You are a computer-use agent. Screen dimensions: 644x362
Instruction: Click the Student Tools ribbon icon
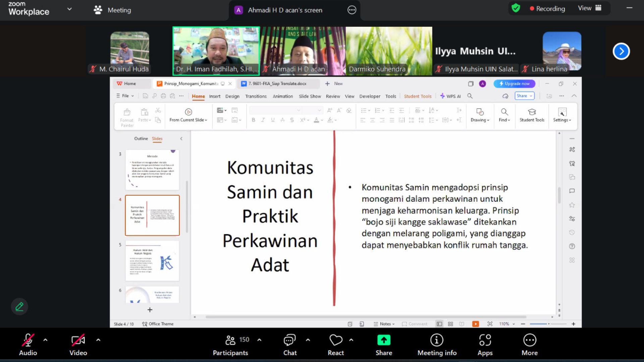pyautogui.click(x=532, y=115)
